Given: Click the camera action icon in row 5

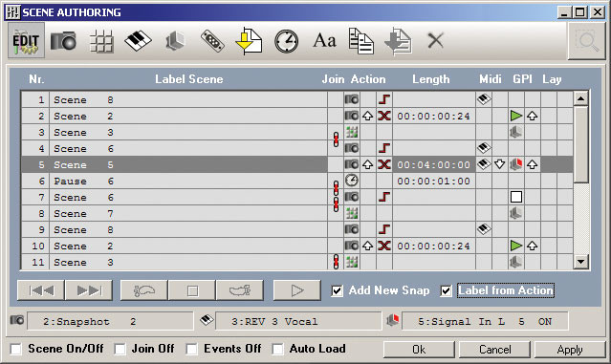Looking at the screenshot, I should (352, 164).
